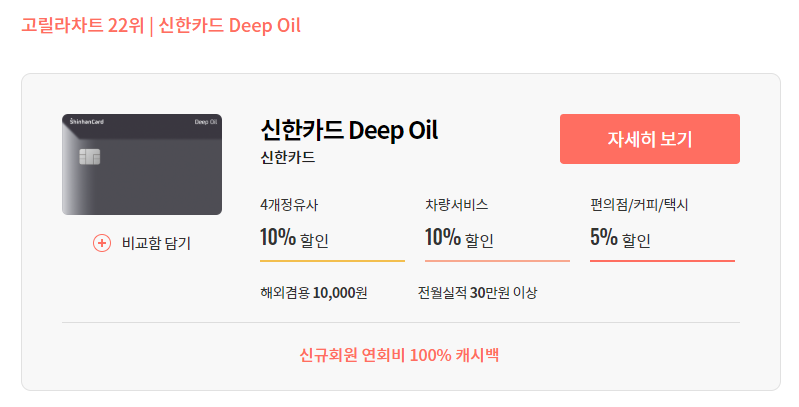Click the 전월실적 30만원 이상 text
The image size is (799, 407).
click(477, 293)
